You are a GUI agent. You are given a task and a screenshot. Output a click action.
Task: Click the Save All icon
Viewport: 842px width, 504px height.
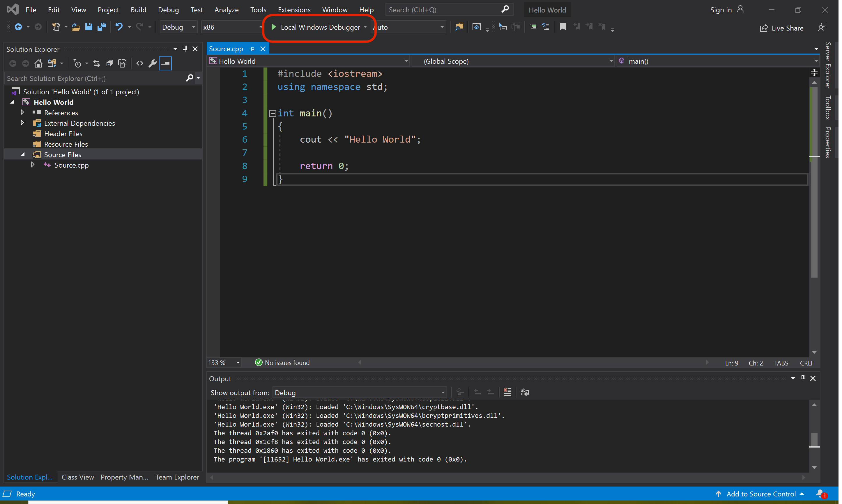[101, 27]
